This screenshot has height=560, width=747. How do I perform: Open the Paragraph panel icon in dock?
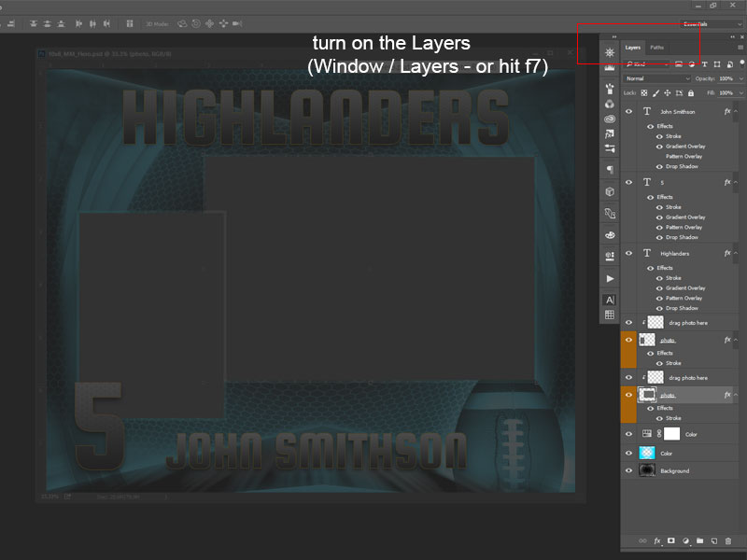pyautogui.click(x=610, y=170)
